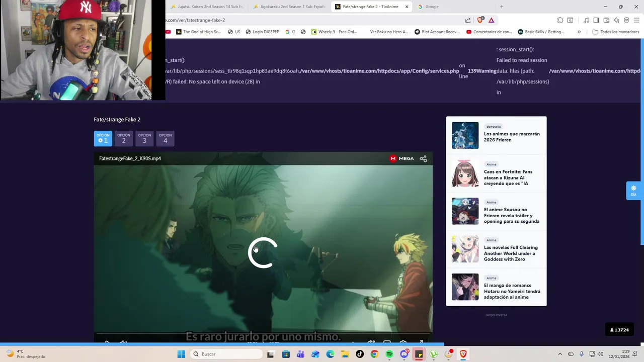Open Riot Account Recov... bookmark
Viewport: 644px width, 362px height.
(437, 32)
